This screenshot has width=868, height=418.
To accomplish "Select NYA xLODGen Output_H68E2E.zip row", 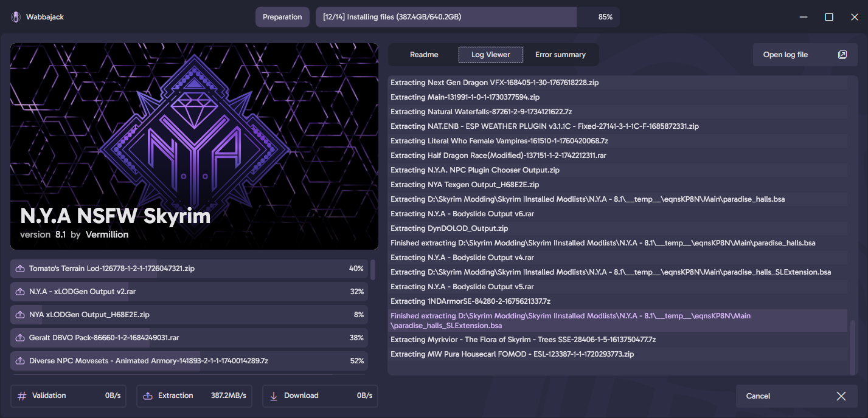I will click(x=189, y=315).
